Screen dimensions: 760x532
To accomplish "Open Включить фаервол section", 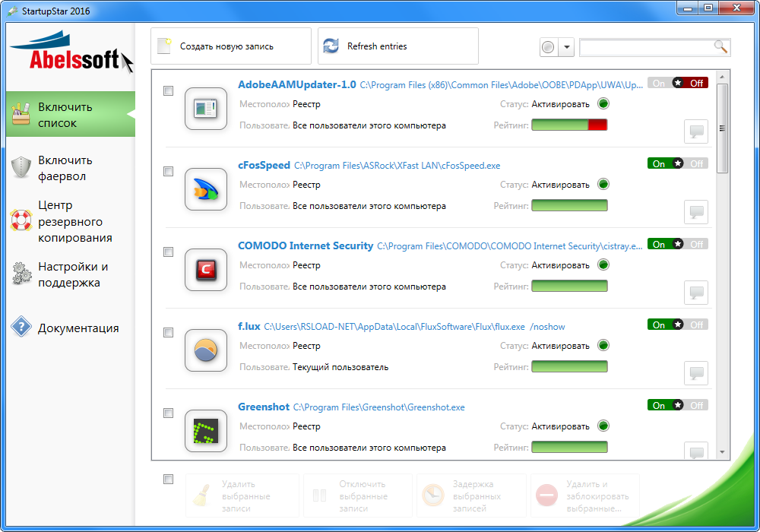I will 71,168.
